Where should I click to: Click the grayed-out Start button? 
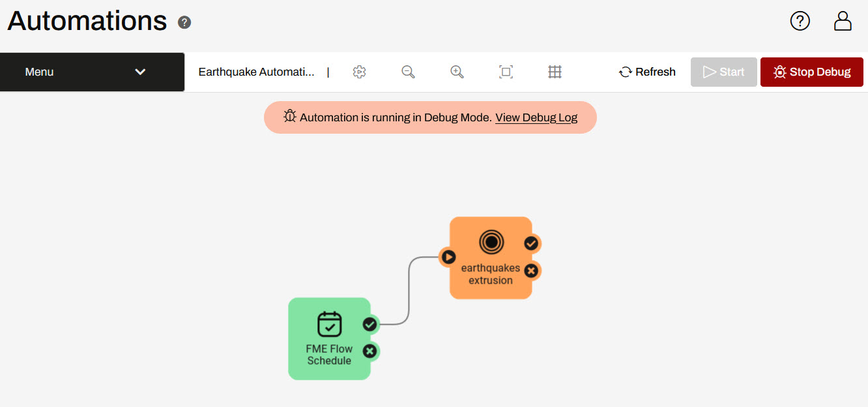(723, 72)
